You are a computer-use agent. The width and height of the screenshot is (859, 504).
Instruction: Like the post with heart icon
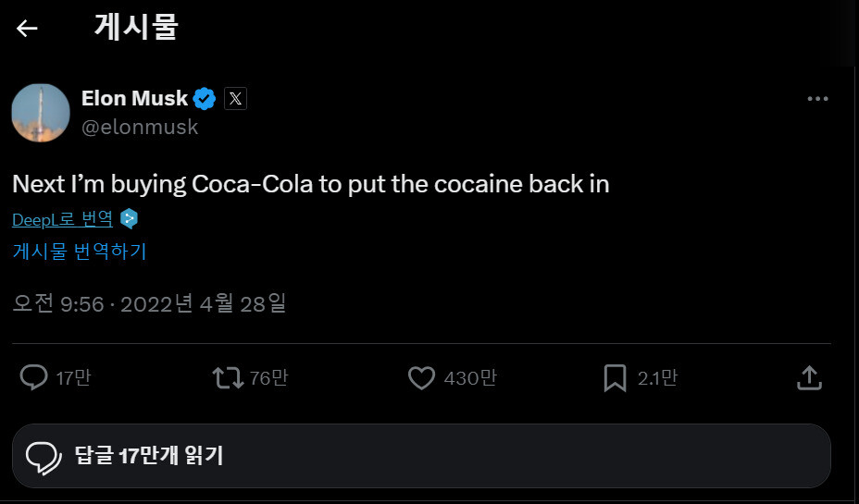pyautogui.click(x=421, y=377)
